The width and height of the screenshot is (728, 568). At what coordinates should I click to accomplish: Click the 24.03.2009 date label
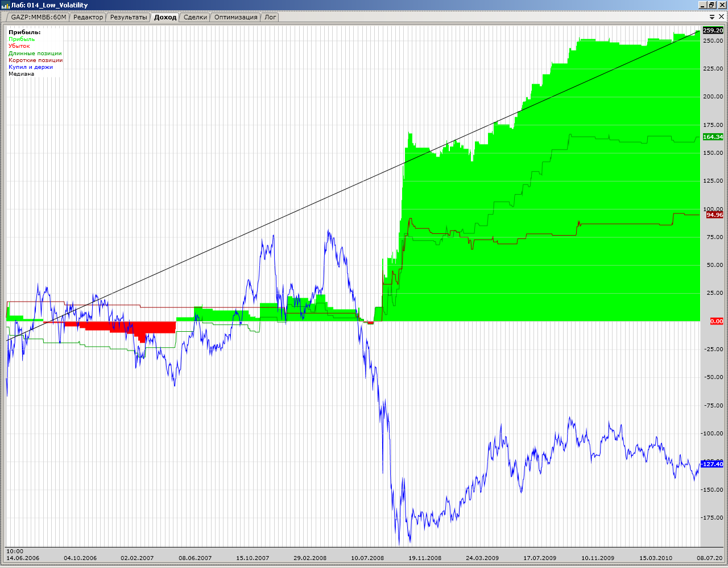[x=482, y=558]
